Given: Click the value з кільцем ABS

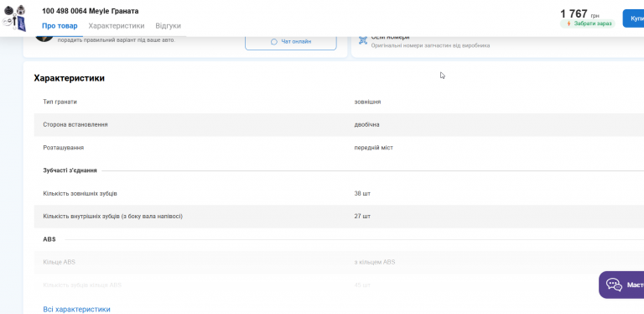Looking at the screenshot, I should [x=374, y=262].
